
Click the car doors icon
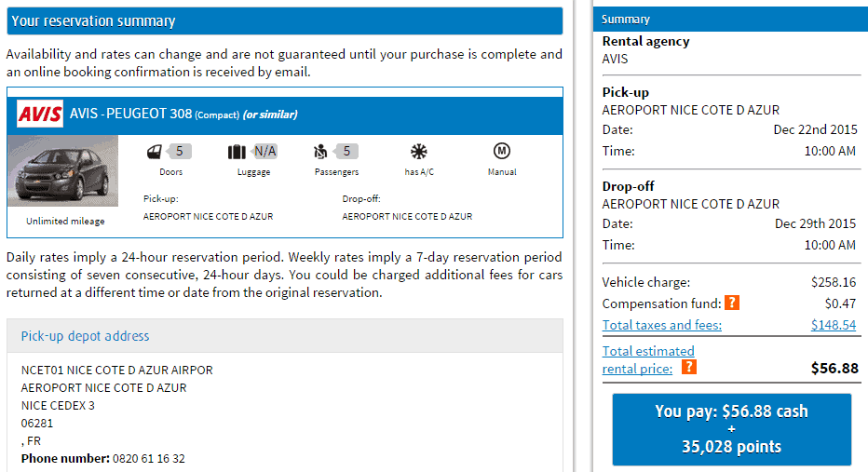coord(154,152)
